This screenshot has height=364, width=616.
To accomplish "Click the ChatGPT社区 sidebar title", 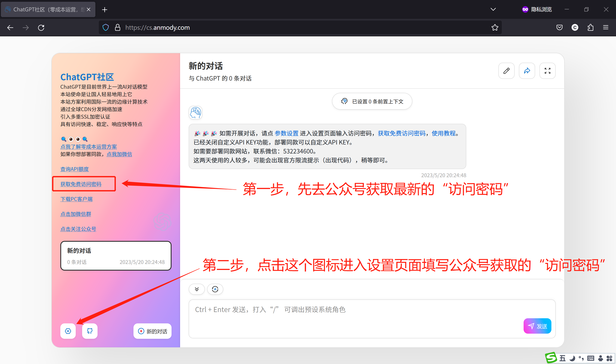I will coord(87,77).
